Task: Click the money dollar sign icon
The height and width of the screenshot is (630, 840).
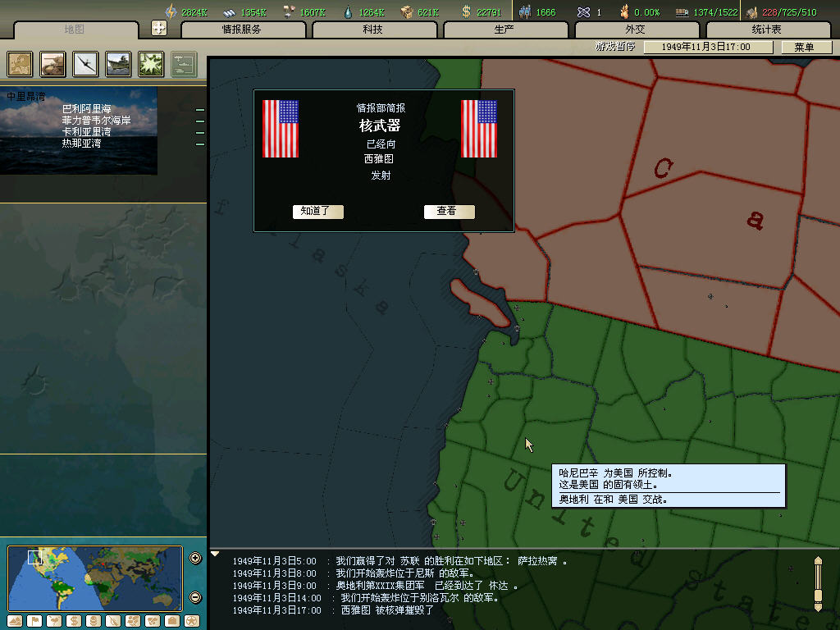Action: 466,11
